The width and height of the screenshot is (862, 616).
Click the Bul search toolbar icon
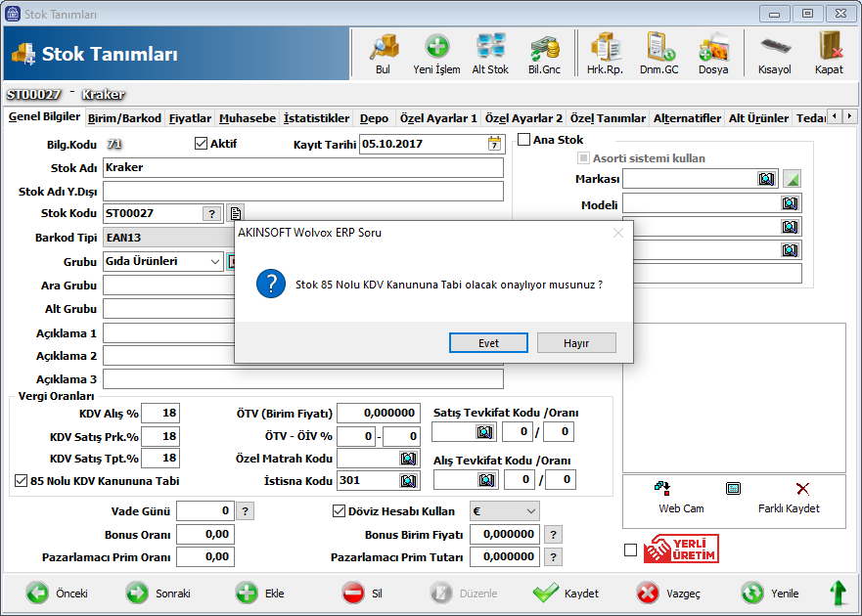383,53
